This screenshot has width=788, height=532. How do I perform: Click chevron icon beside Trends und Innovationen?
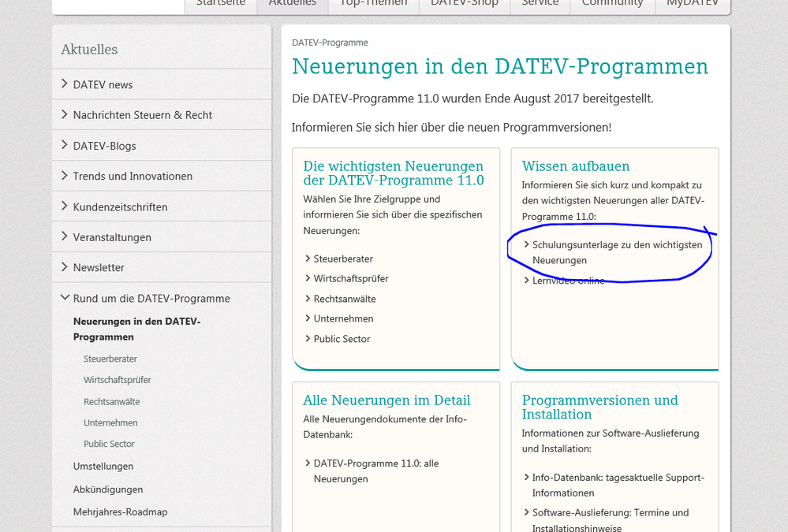[65, 176]
